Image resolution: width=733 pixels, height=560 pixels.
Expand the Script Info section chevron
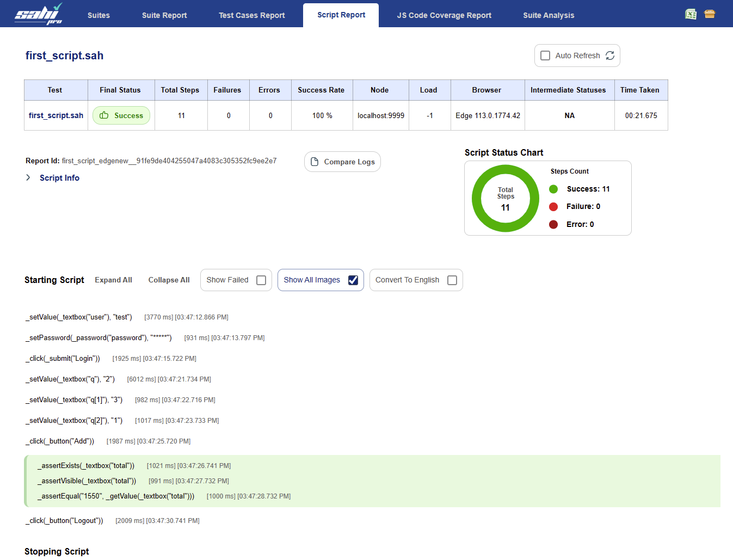pyautogui.click(x=28, y=178)
